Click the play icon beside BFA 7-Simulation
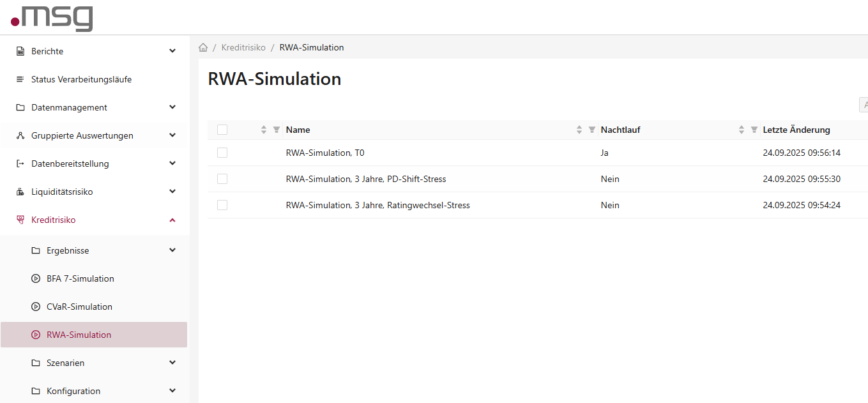Viewport: 868px width, 403px height. pos(36,278)
